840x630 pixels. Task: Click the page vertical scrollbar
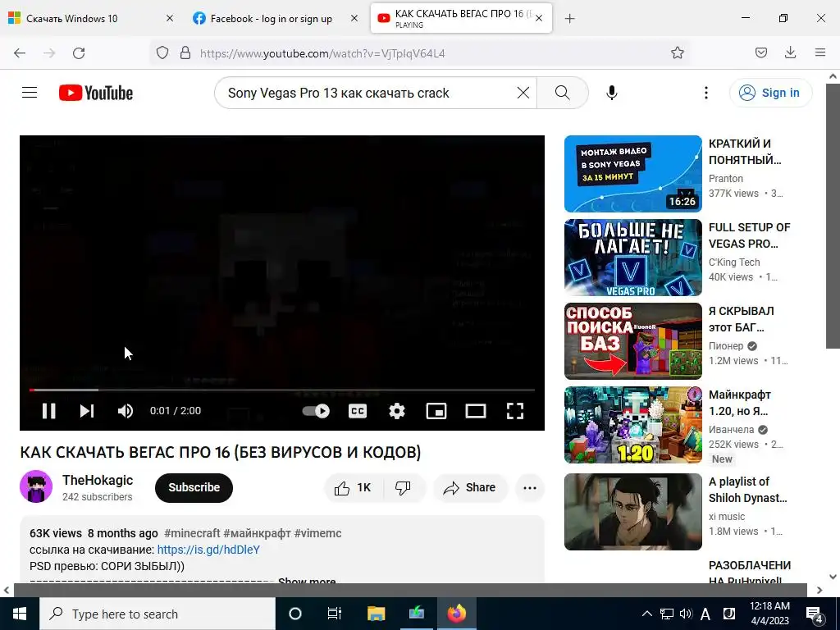pos(833,214)
